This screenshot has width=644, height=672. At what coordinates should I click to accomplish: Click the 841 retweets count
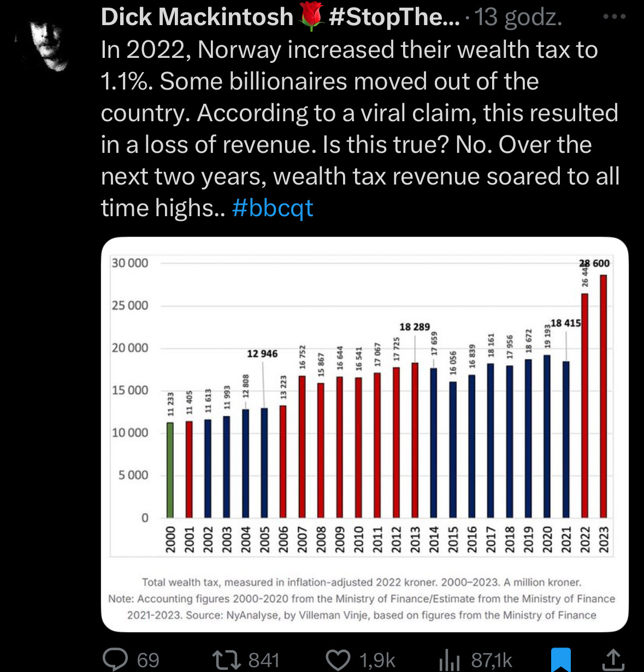click(x=264, y=660)
